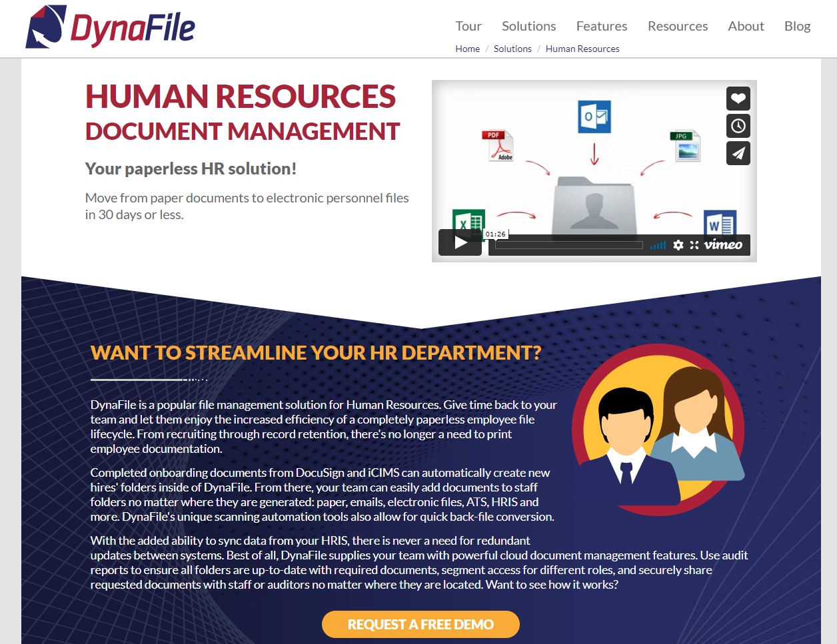Click the HR people illustration
The width and height of the screenshot is (837, 644).
658,432
